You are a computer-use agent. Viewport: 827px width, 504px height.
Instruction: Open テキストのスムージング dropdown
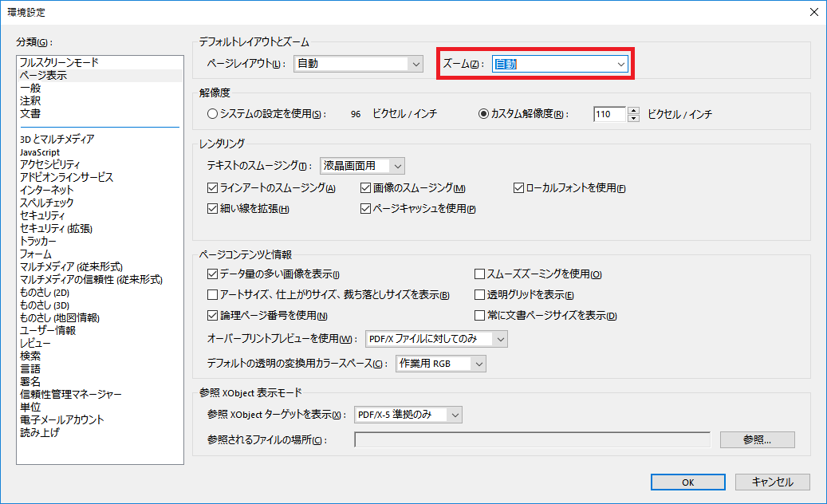point(362,166)
